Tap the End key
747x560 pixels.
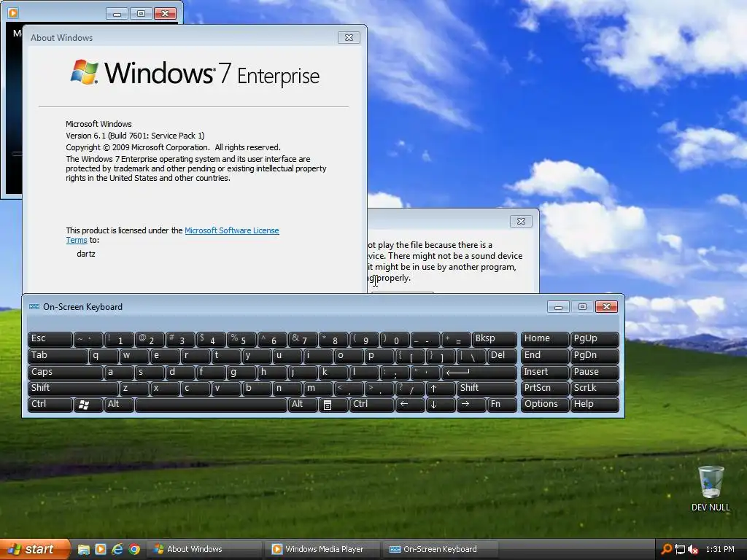click(545, 356)
